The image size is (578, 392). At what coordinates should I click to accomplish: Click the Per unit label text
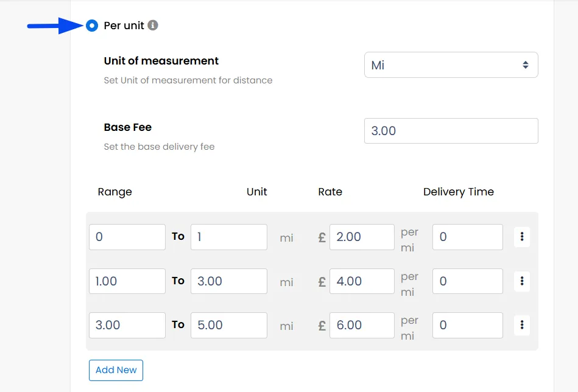[124, 26]
